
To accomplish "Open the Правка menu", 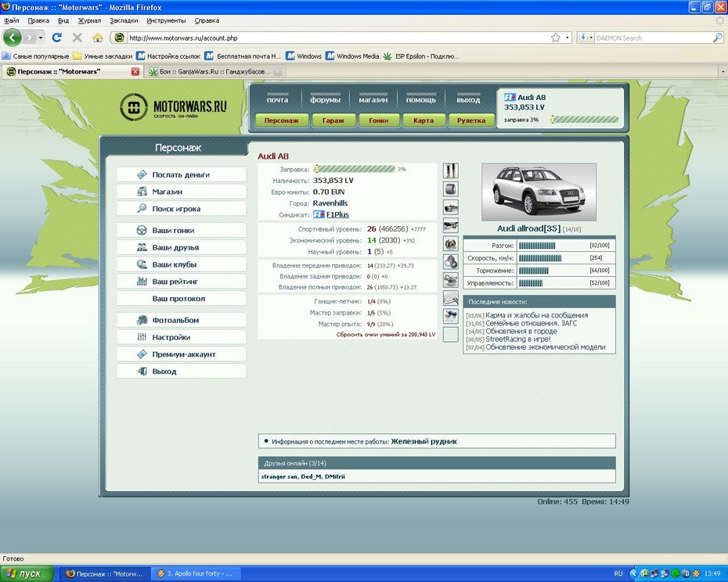I will click(x=38, y=20).
